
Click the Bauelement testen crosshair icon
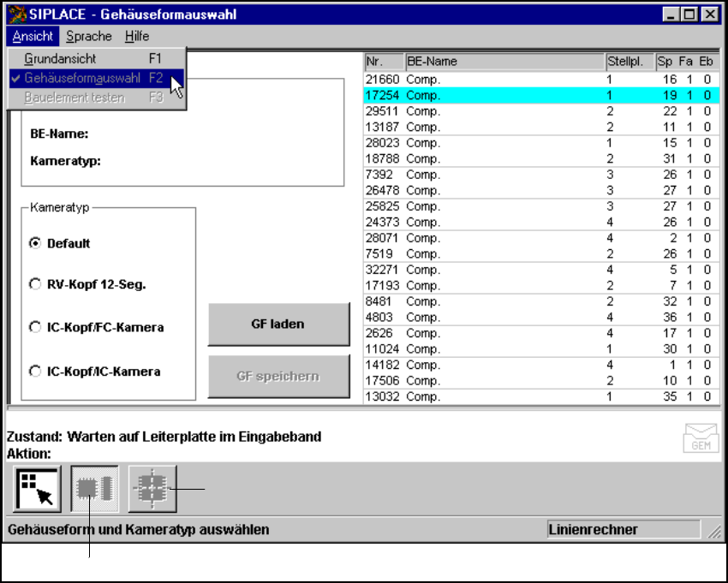point(152,489)
